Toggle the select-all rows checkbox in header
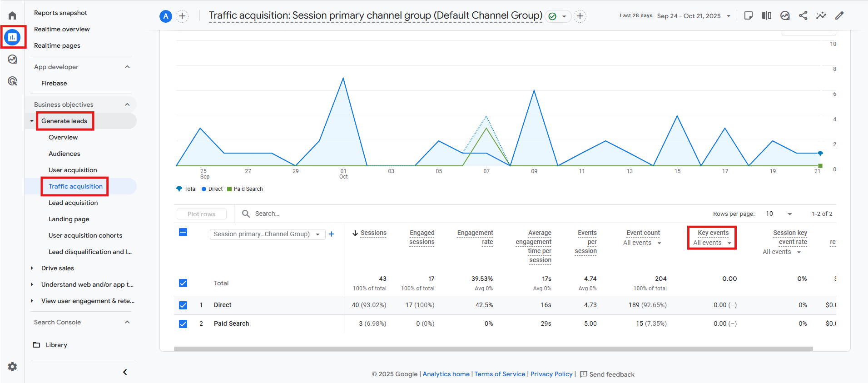The image size is (868, 383). click(183, 232)
